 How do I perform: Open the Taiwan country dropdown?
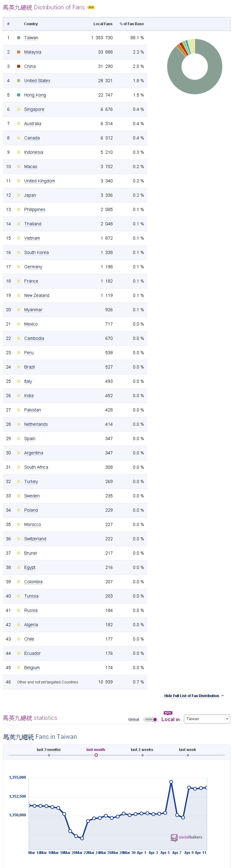(207, 719)
